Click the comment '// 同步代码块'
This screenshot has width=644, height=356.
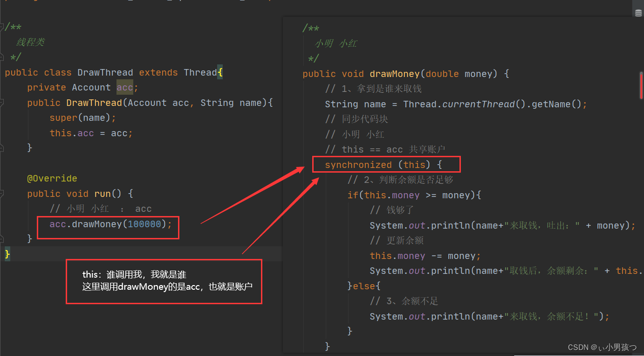[356, 119]
